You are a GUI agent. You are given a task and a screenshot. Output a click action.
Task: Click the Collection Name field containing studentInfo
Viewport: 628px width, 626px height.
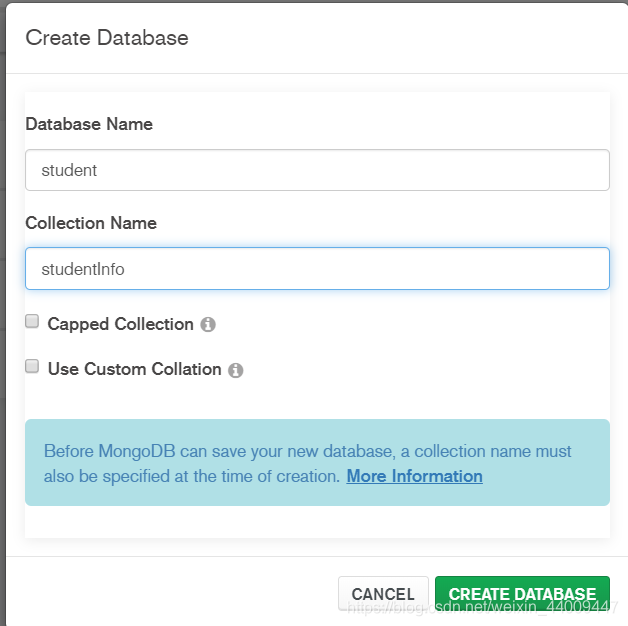[x=317, y=269]
